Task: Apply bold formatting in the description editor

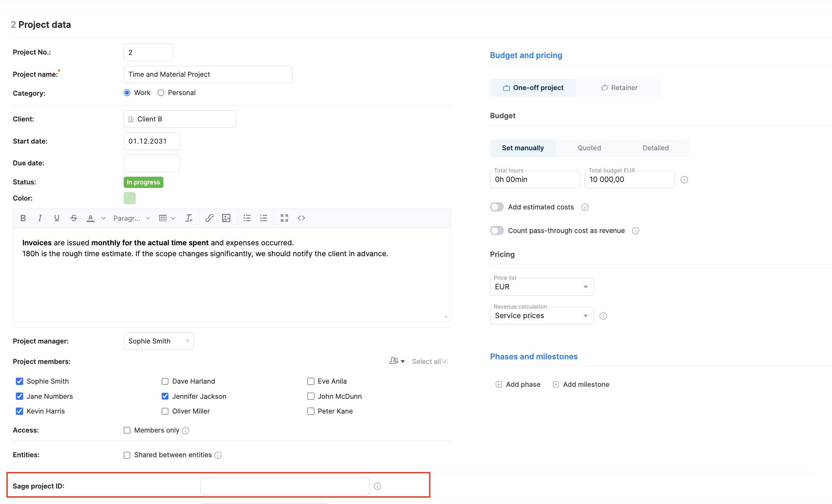Action: tap(23, 218)
